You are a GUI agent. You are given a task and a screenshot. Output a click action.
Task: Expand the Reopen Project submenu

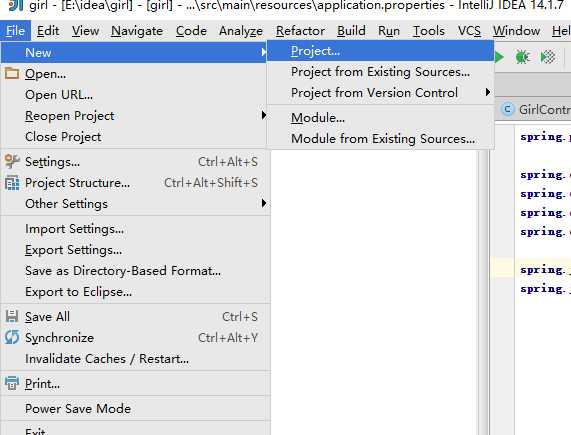(x=135, y=116)
